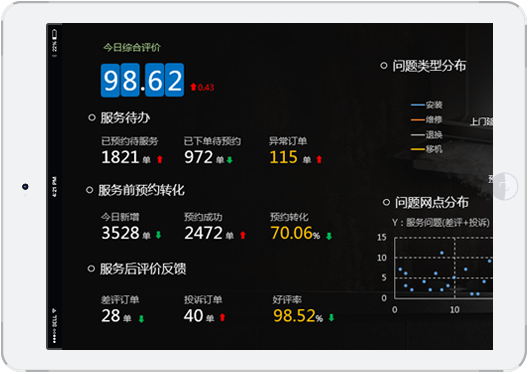Click the red up arrow beside 40
Viewport: 530px width, 374px height.
tap(222, 317)
